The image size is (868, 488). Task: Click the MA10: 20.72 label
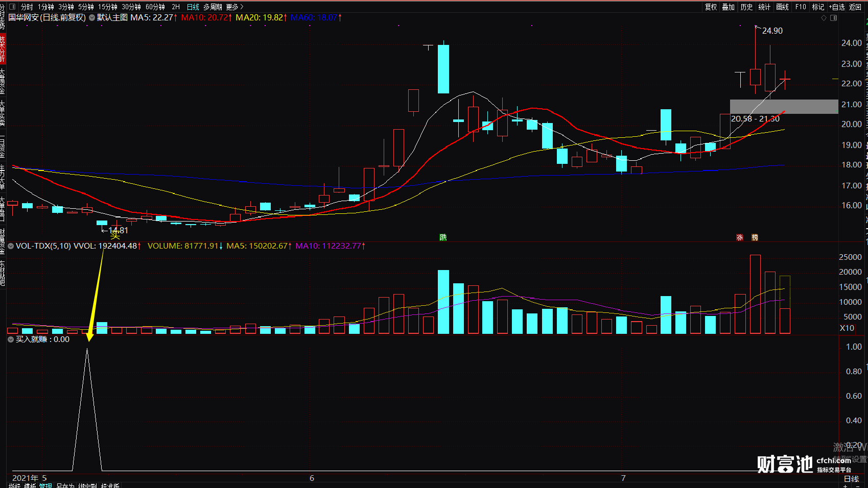click(206, 17)
